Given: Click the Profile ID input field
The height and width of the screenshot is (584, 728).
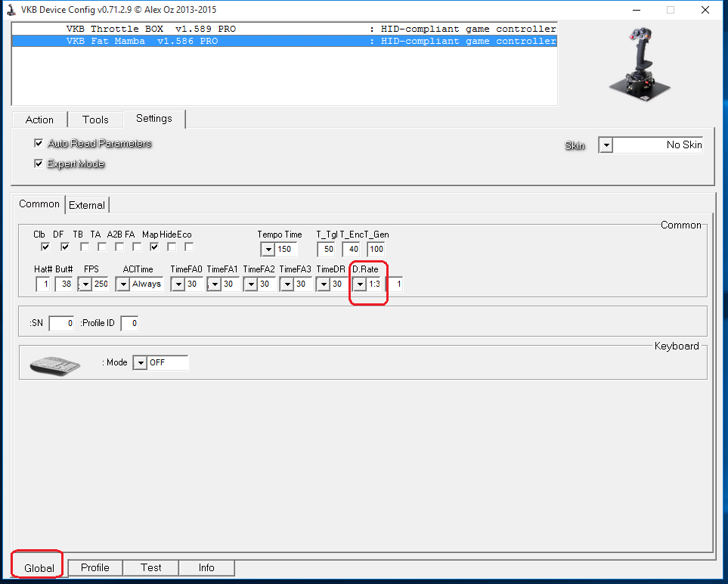Looking at the screenshot, I should point(129,323).
